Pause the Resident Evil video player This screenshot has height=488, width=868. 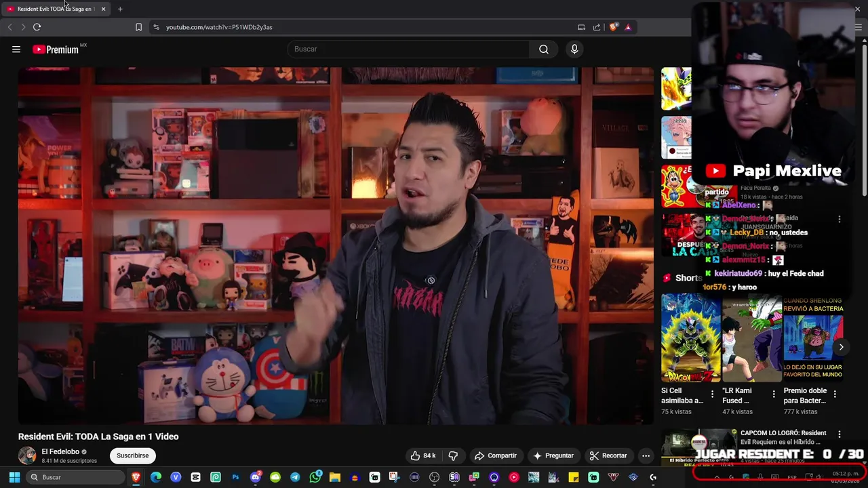(x=336, y=245)
